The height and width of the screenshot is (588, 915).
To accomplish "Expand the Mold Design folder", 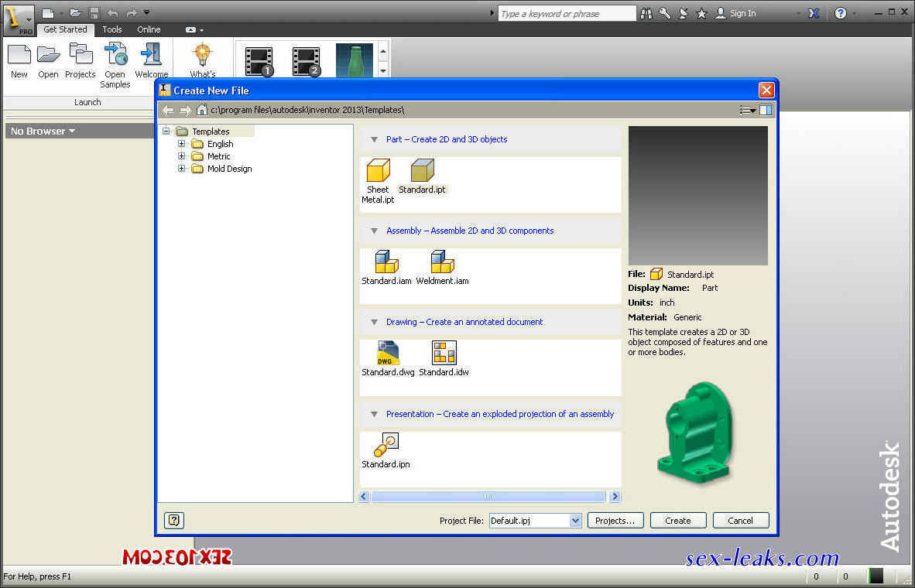I will coord(181,169).
